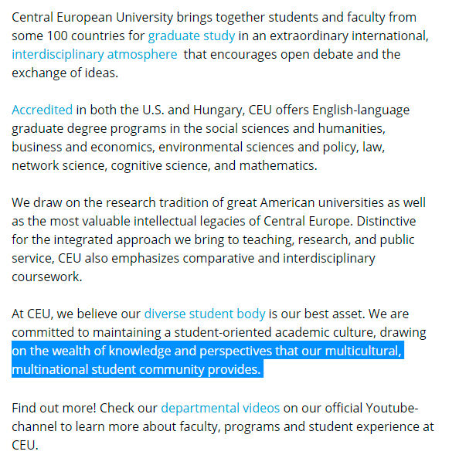Open the "diverse student body" link
Viewport: 476px width, 465px height.
[x=204, y=314]
